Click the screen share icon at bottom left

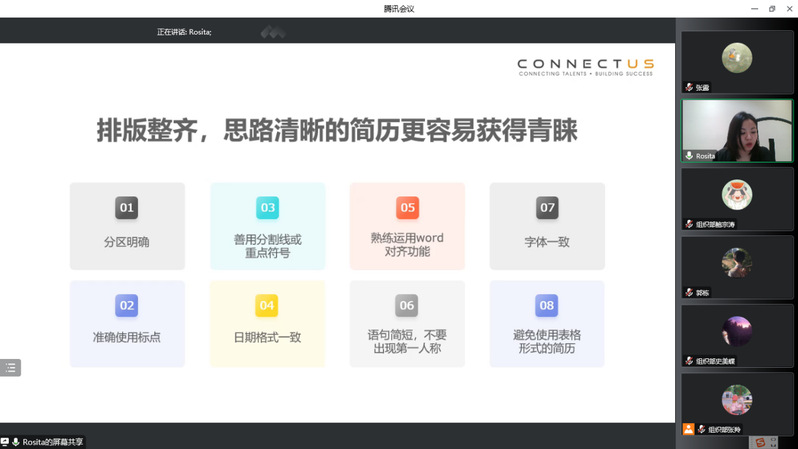tap(5, 442)
